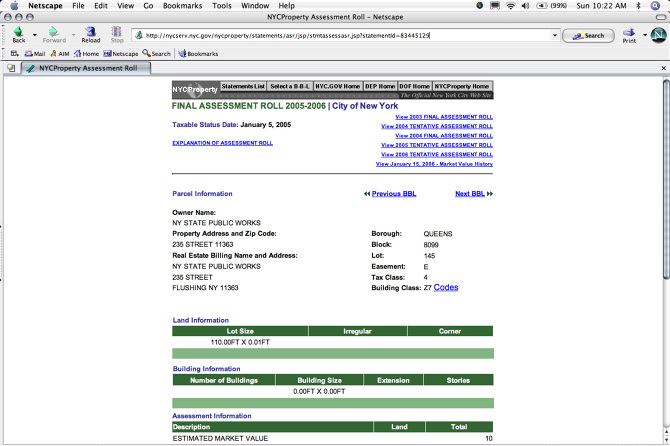Click the Stop loading icon

click(x=117, y=35)
